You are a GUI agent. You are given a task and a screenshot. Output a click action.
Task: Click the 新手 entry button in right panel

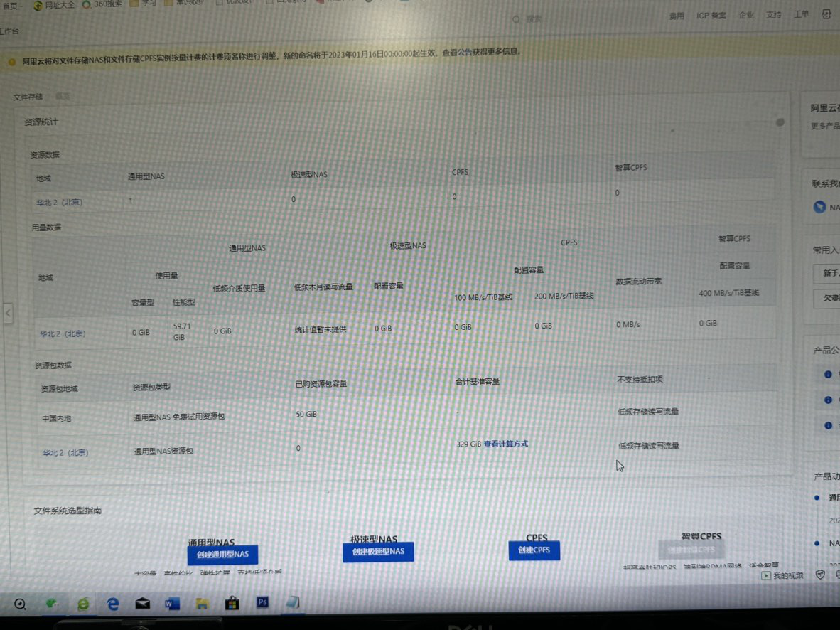826,274
